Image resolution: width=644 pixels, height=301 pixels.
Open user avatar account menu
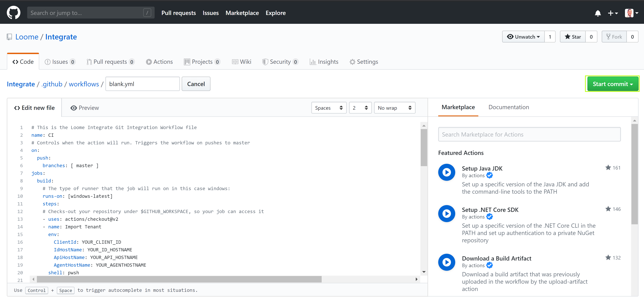pyautogui.click(x=631, y=13)
